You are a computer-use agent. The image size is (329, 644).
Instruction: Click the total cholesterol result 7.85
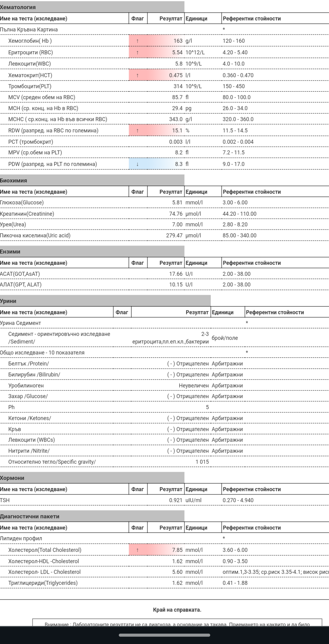point(177,550)
